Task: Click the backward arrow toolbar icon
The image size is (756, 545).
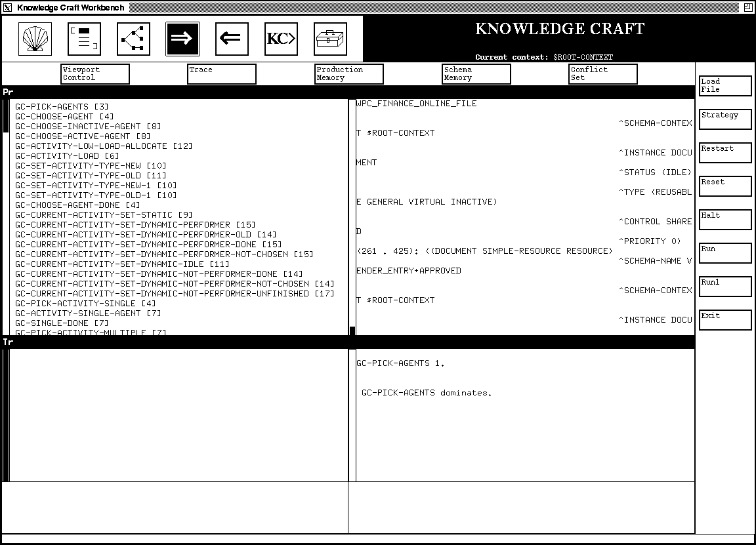Action: coord(232,39)
